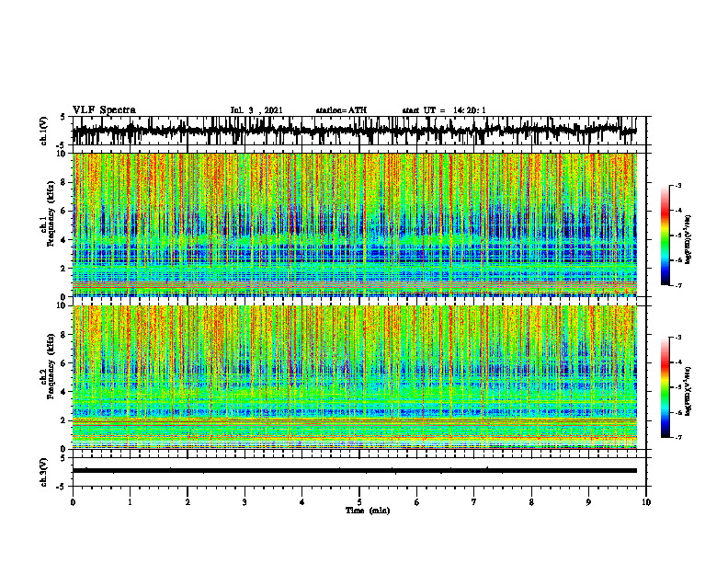Click the "ch.1(V)" waveform axis label

point(44,131)
